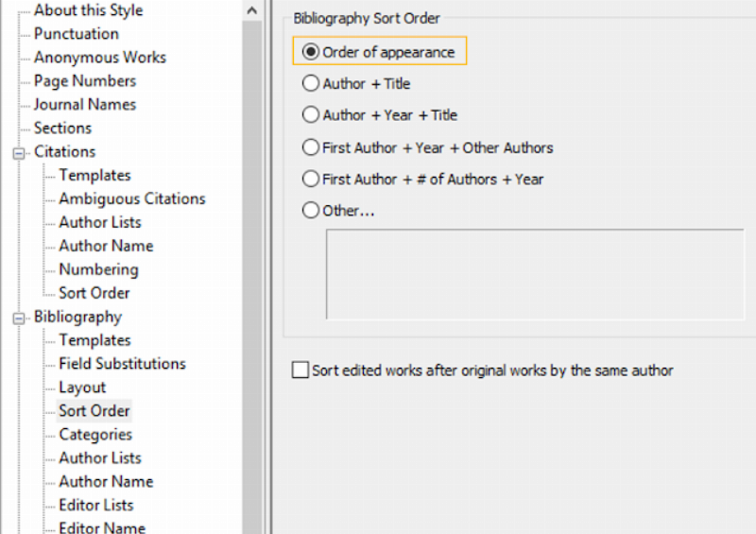Open the Punctuation settings
The image size is (756, 534).
[x=77, y=34]
